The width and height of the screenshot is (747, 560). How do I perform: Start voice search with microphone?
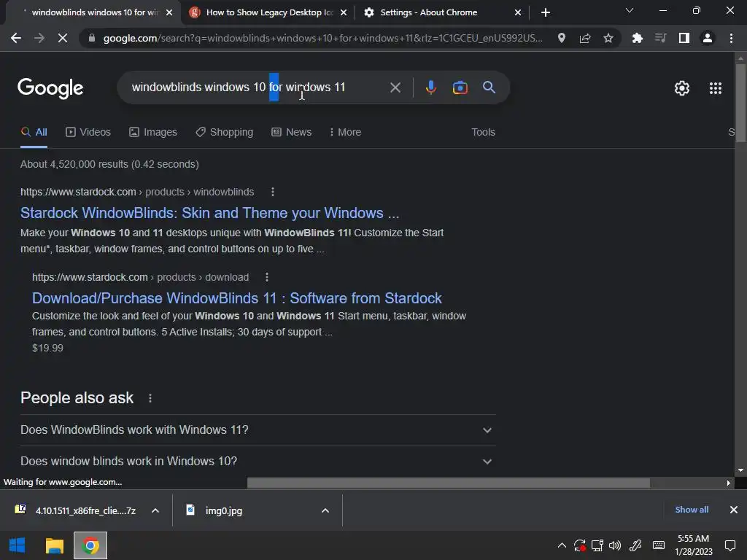coord(430,87)
